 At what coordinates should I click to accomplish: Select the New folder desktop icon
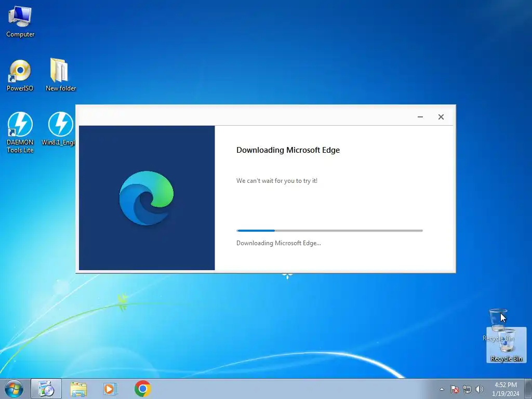(x=61, y=75)
